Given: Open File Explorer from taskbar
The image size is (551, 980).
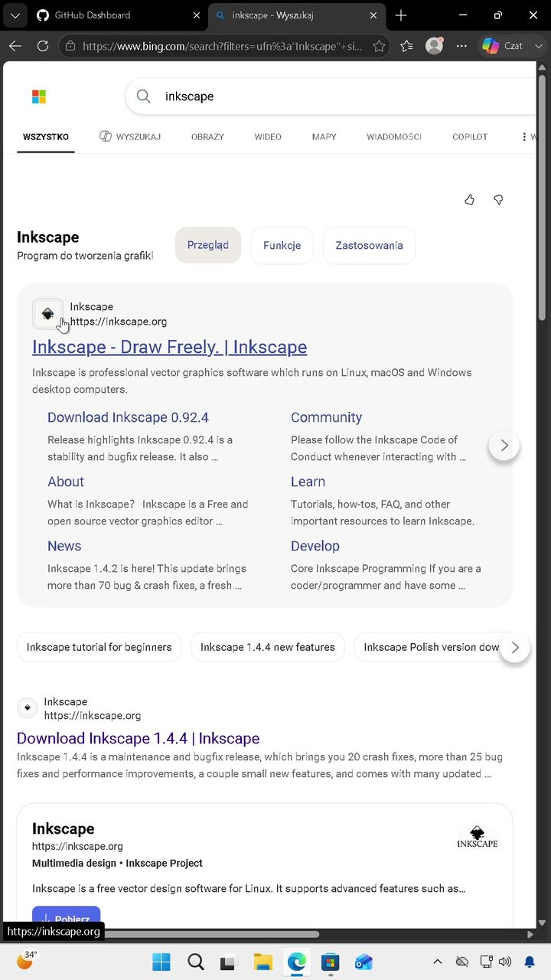Looking at the screenshot, I should [x=262, y=962].
